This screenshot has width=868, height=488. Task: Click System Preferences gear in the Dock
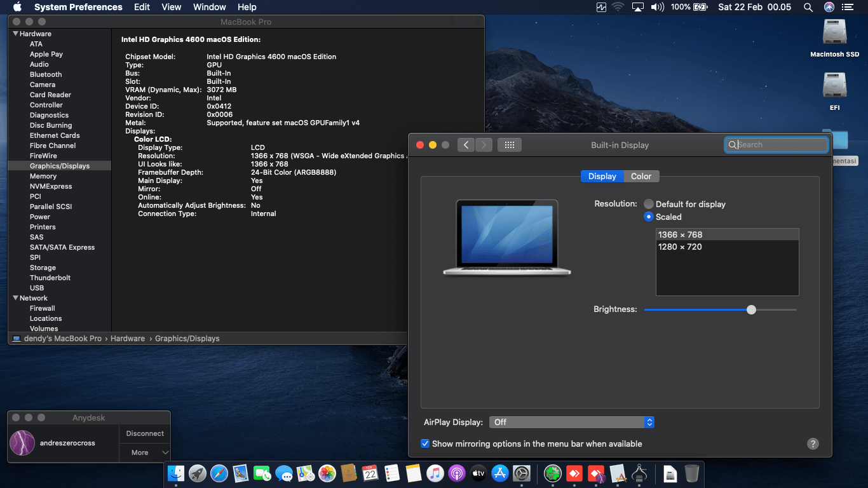click(521, 473)
